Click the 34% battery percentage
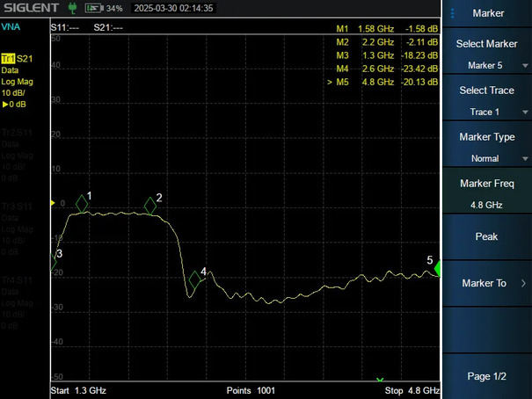This screenshot has width=532, height=399. pos(114,8)
